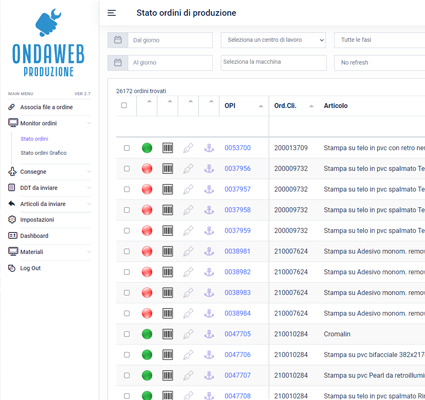Open order link 0053700

[x=238, y=148]
